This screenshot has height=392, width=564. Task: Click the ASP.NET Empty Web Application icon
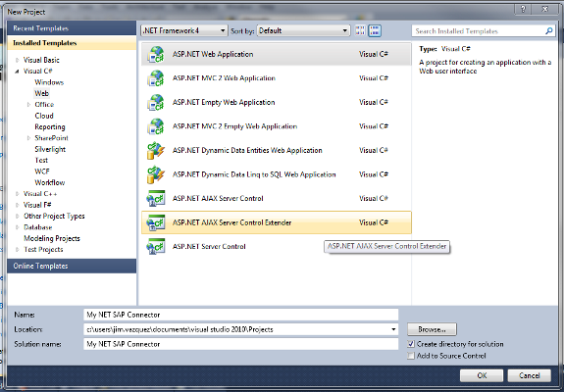[x=156, y=102]
